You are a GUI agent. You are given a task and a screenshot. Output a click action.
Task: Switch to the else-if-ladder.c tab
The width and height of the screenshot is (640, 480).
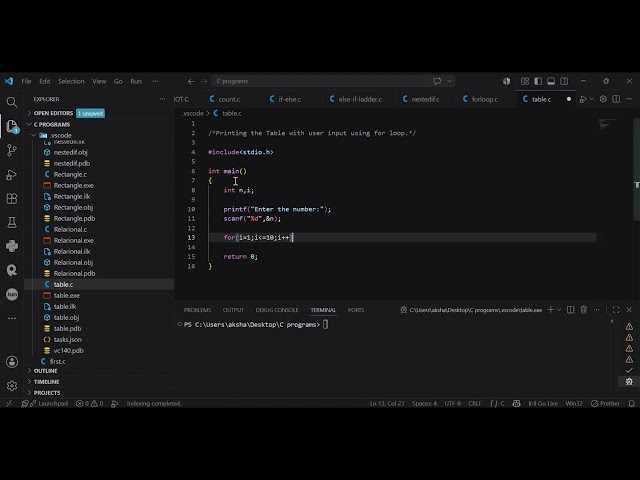coord(358,99)
